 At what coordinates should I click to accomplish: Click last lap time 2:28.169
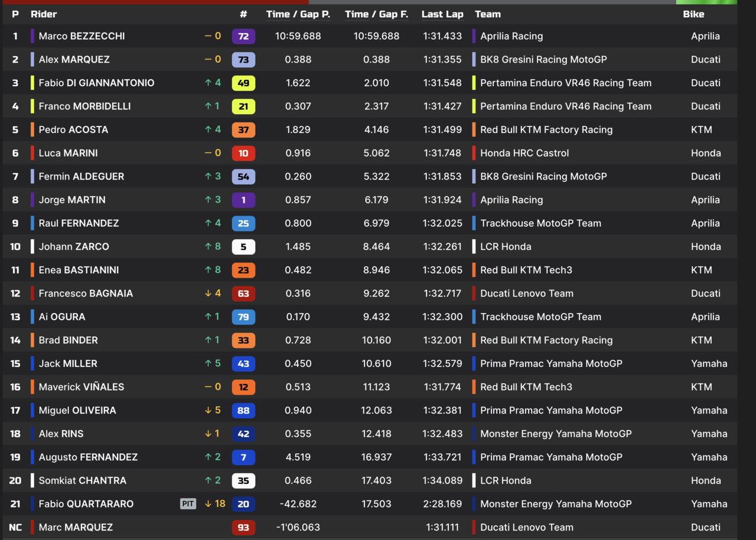[442, 504]
